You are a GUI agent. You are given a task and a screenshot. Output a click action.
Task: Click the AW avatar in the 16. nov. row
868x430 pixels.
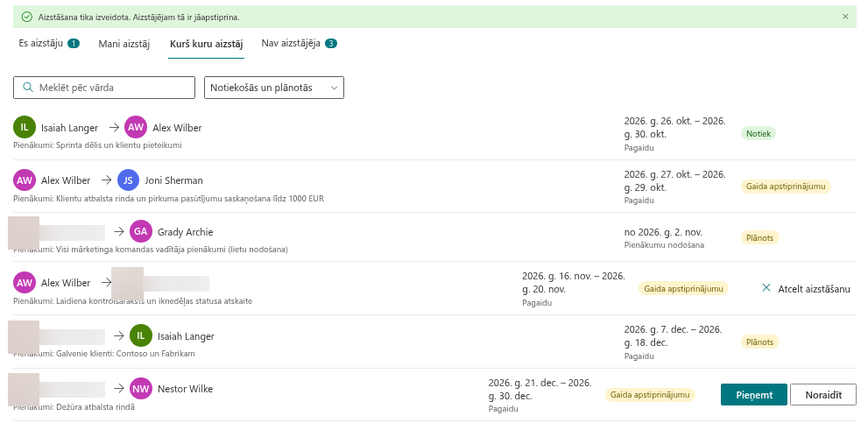[25, 282]
